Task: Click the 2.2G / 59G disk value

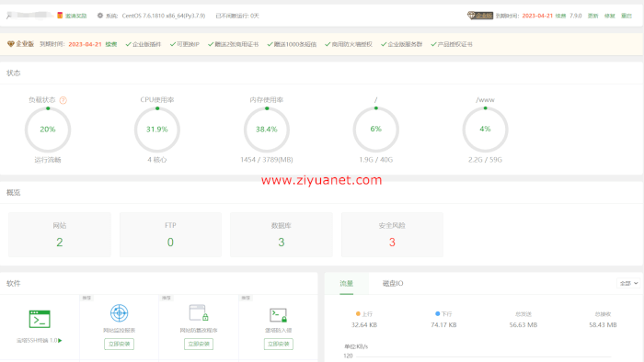Action: [485, 160]
